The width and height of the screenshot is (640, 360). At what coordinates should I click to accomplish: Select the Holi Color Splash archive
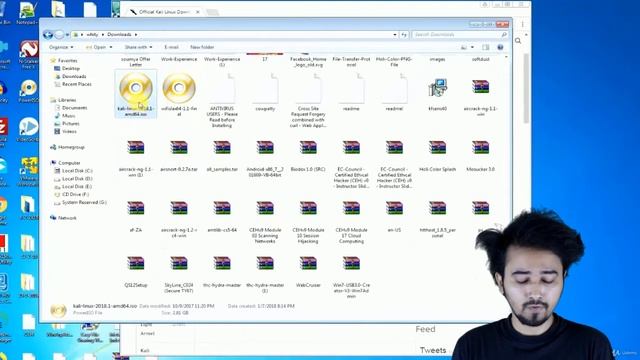pos(438,156)
